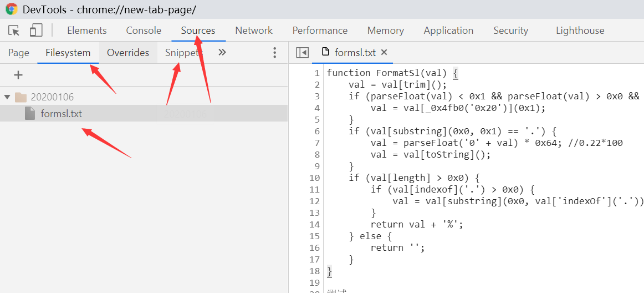Click '} else {' code line
This screenshot has width=644, height=293.
370,236
